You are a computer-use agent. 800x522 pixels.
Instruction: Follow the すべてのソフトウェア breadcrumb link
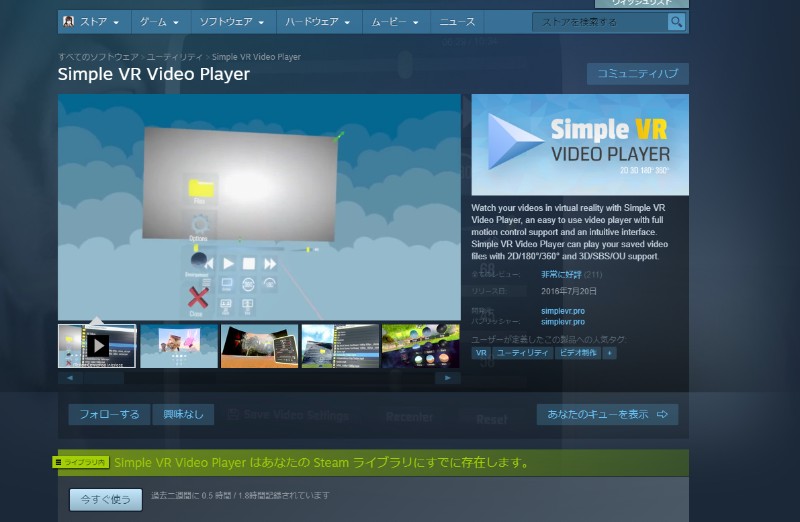[98, 57]
